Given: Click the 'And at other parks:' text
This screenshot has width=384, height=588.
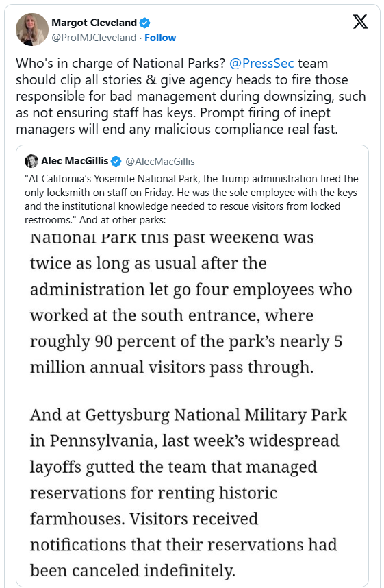Looking at the screenshot, I should point(123,220).
